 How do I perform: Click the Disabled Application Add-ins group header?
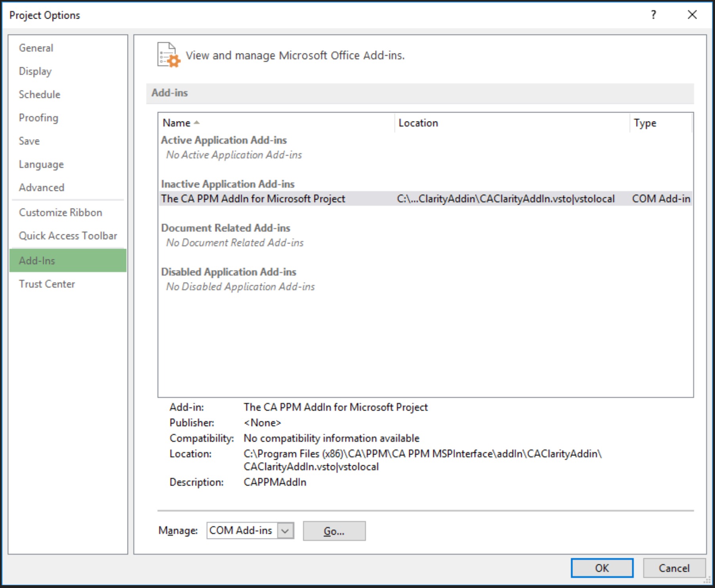pos(229,272)
